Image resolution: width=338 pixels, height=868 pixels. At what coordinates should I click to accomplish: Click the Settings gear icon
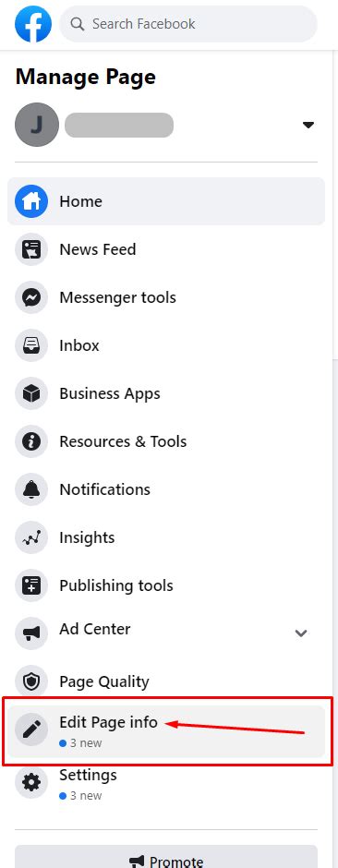31,782
